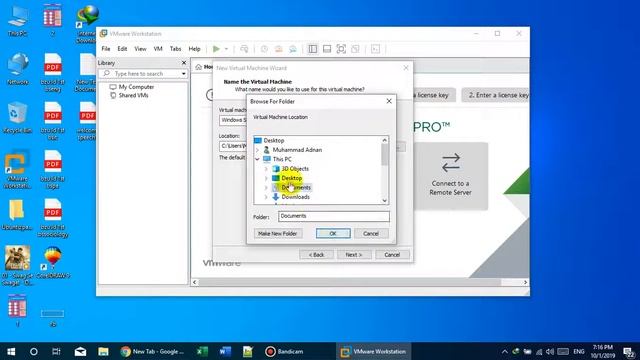640x360 pixels.
Task: Open Task View from the taskbar
Action: 56,351
